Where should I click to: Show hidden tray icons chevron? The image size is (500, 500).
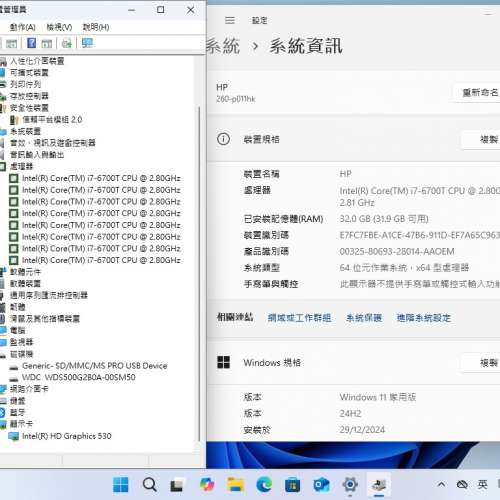point(441,484)
